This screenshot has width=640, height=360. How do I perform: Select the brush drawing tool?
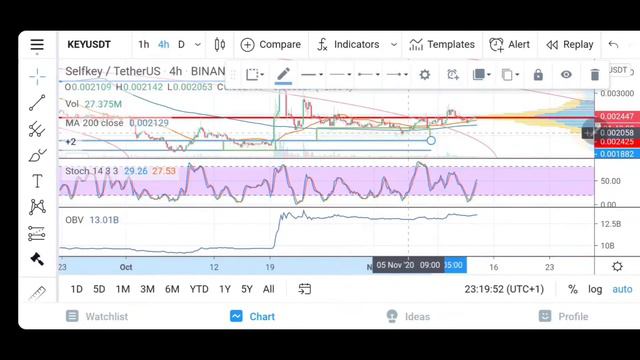pos(37,155)
